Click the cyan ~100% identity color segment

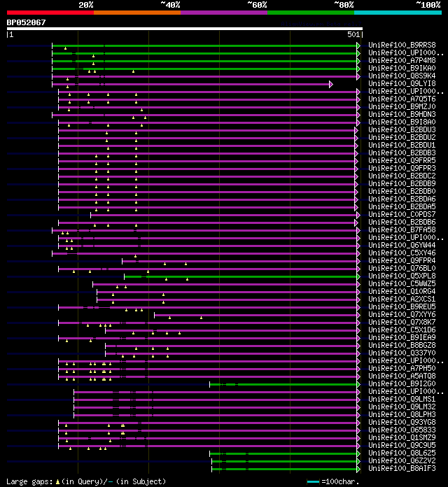click(398, 13)
